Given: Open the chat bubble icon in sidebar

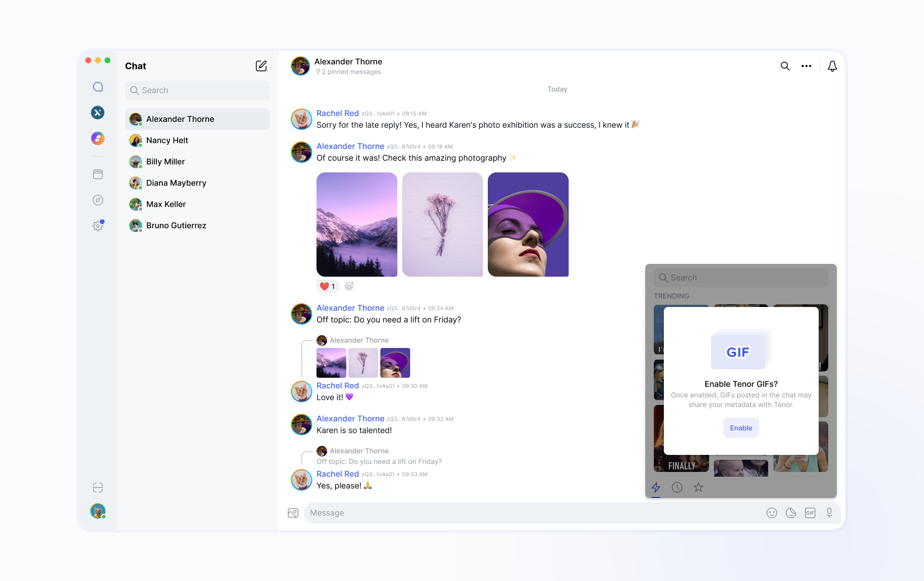Looking at the screenshot, I should click(98, 87).
